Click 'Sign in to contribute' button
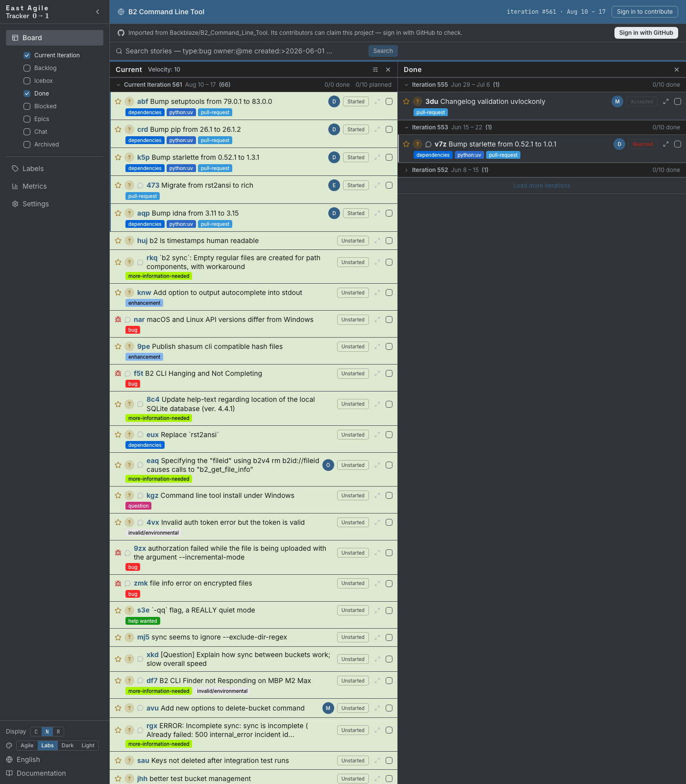This screenshot has height=784, width=686. click(x=645, y=12)
